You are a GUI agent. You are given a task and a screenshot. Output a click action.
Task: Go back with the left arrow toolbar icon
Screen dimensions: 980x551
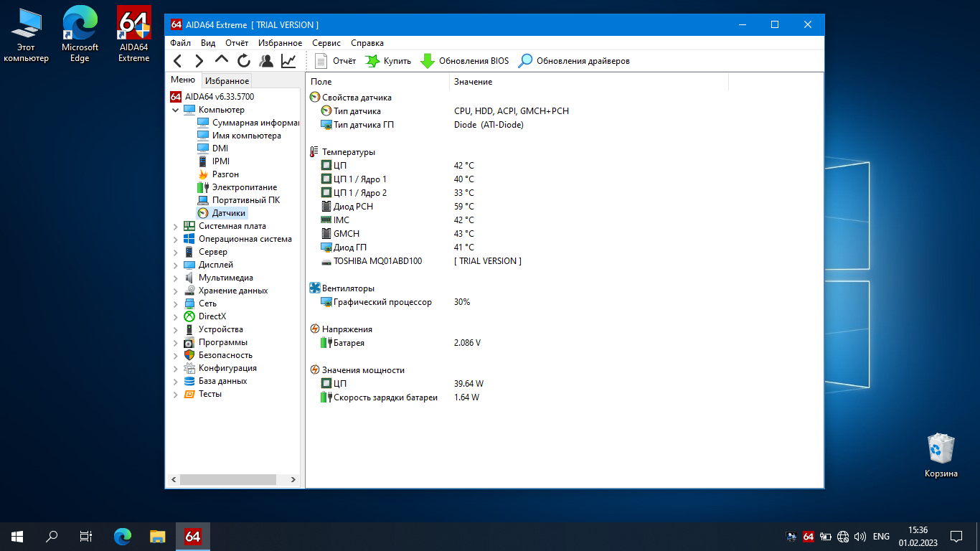click(178, 61)
